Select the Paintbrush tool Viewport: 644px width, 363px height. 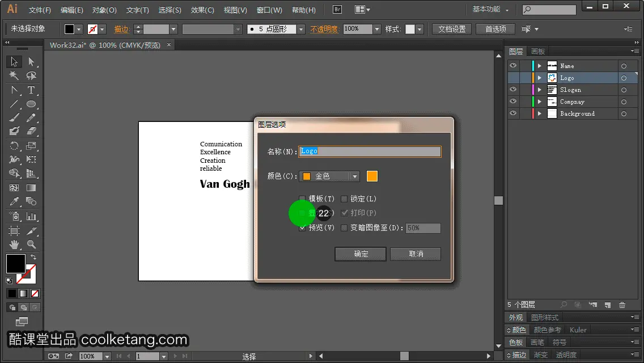point(14,117)
